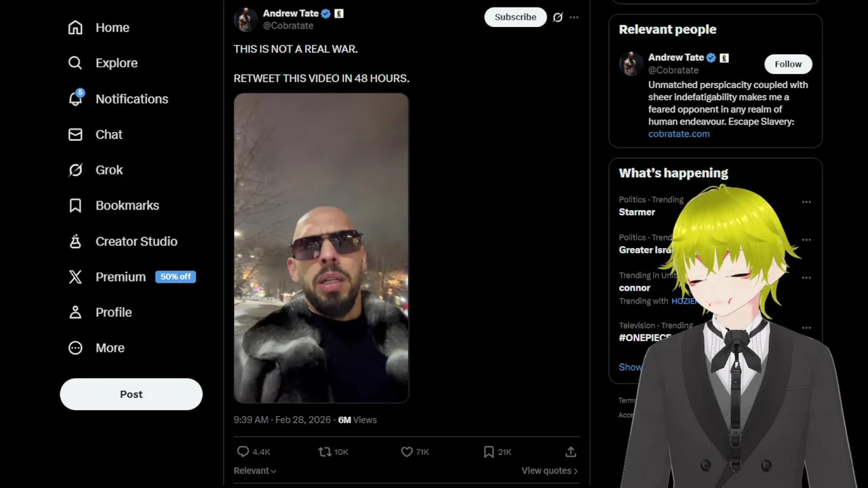Click the Subscribe button on the post
This screenshot has width=868, height=488.
click(515, 17)
